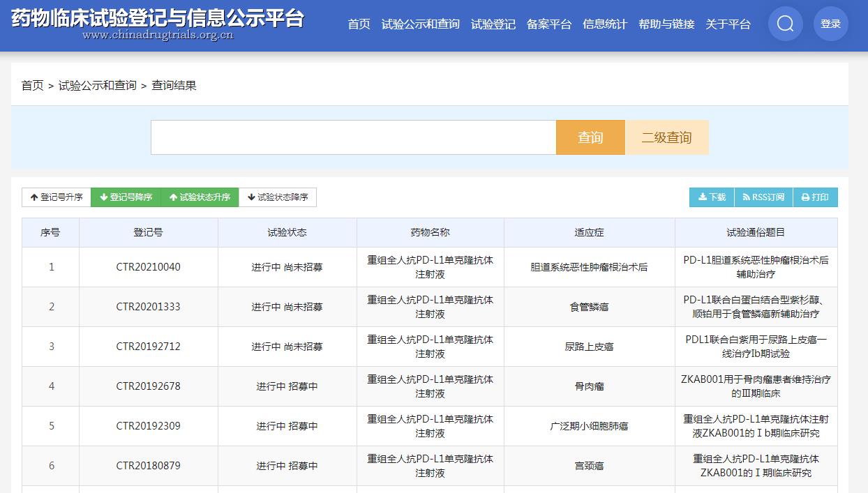Click serial number 5 cell

pos(51,426)
